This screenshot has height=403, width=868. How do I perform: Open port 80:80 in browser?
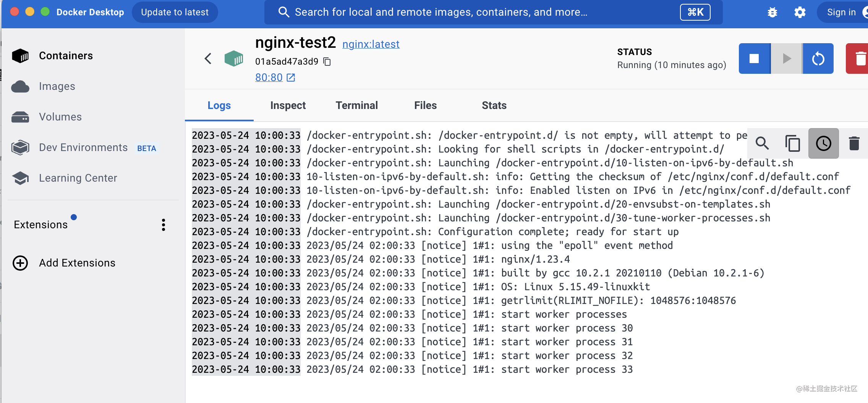(x=269, y=77)
